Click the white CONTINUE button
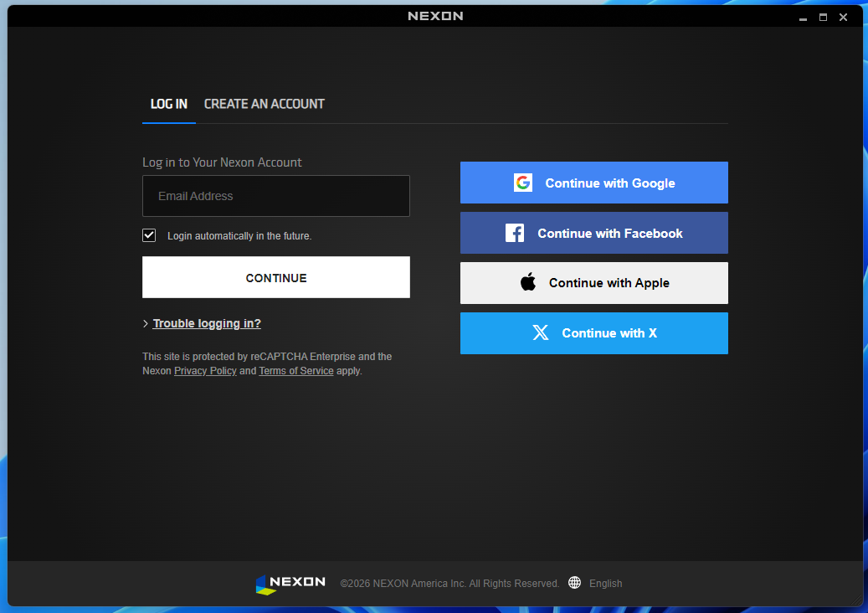The height and width of the screenshot is (613, 868). tap(276, 277)
